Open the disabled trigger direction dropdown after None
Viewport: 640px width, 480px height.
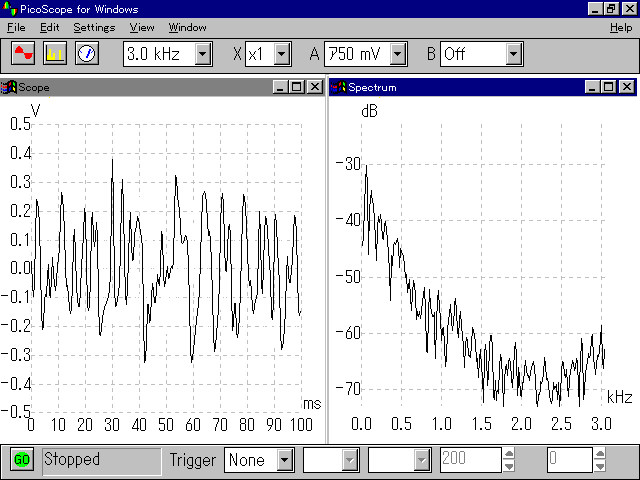350,460
